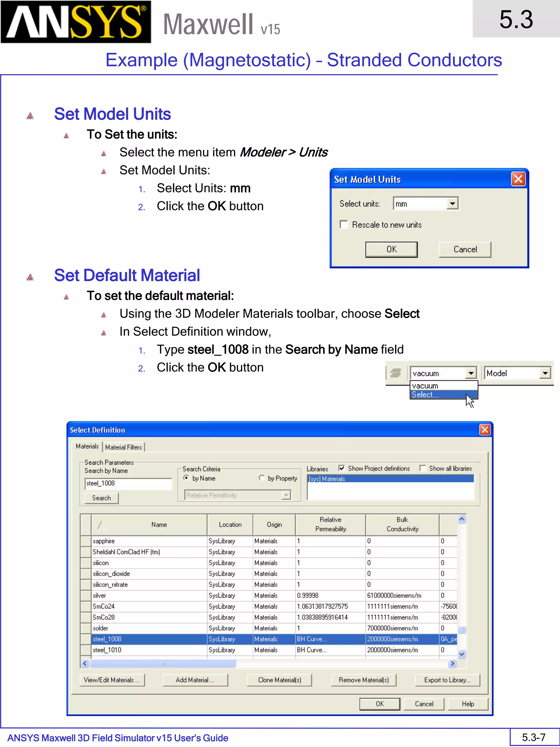Select the silver row
This screenshot has height=747, width=560.
coord(269,595)
